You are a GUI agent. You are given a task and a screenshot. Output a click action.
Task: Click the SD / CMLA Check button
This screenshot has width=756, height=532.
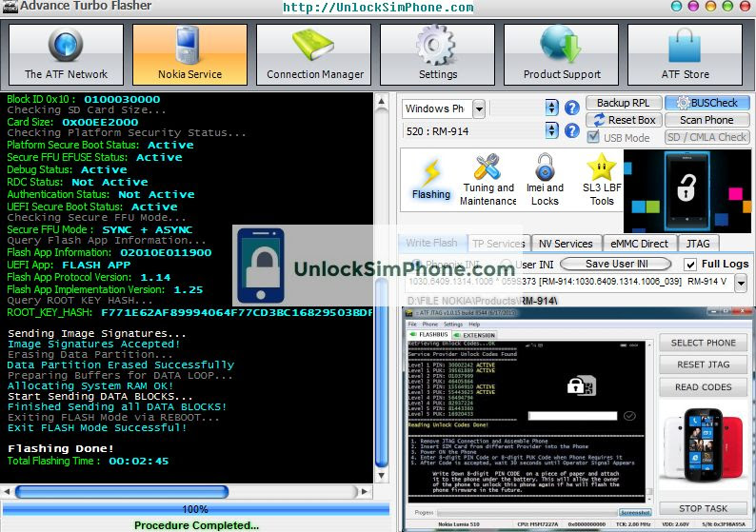pyautogui.click(x=706, y=137)
